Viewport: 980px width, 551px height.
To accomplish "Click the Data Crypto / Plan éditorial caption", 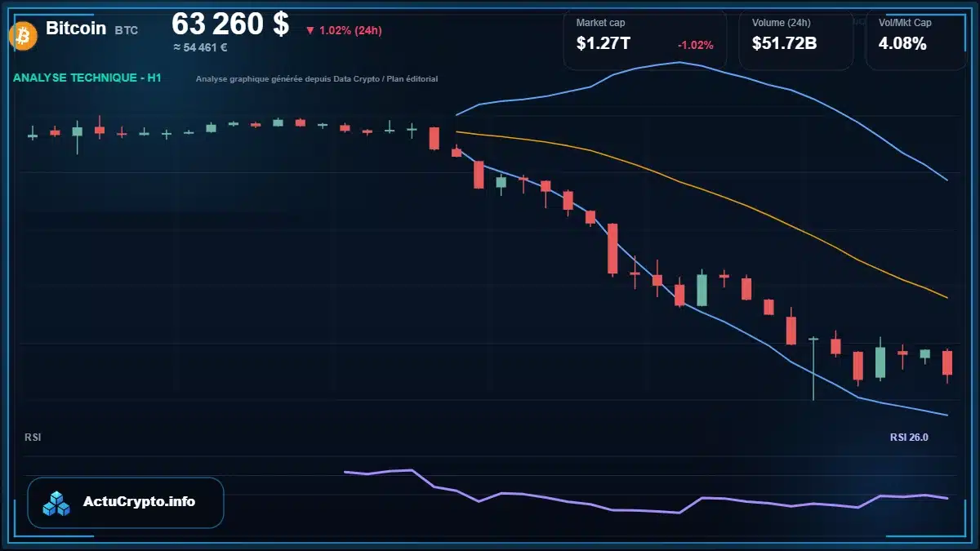I will (317, 79).
